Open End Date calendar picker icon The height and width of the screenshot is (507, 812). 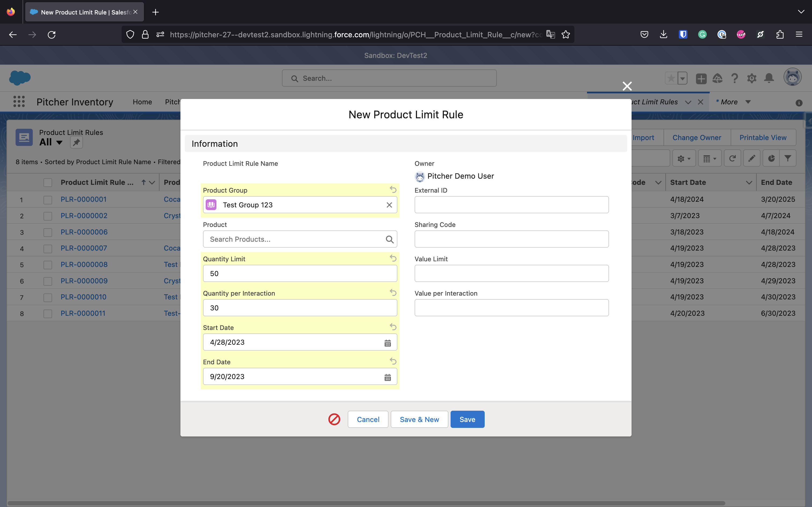coord(387,377)
